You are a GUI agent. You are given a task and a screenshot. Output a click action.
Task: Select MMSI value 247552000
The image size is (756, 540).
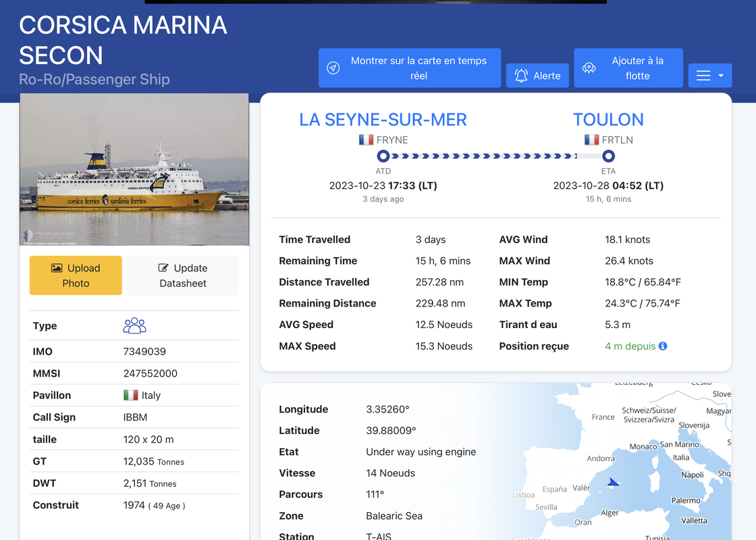pos(151,374)
